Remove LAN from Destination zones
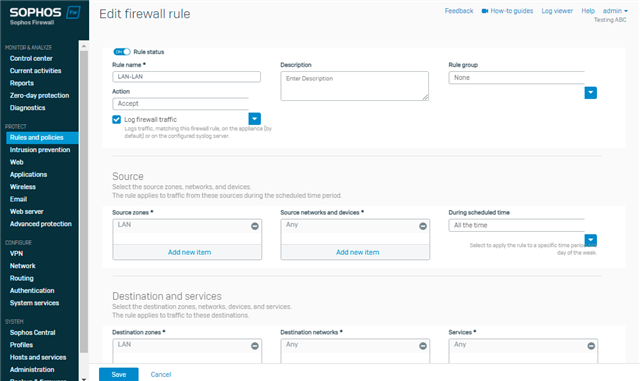640x381 pixels. coord(255,346)
